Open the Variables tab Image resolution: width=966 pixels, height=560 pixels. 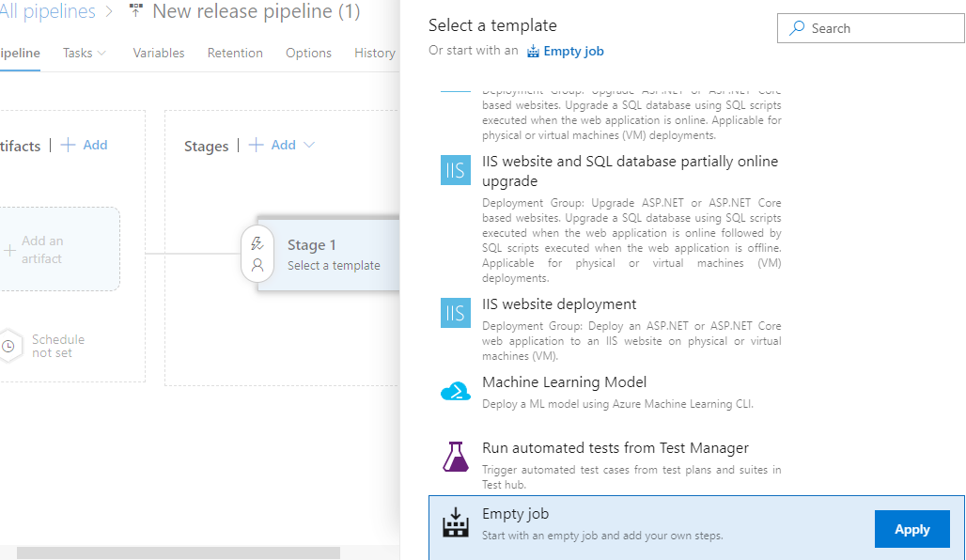(159, 53)
